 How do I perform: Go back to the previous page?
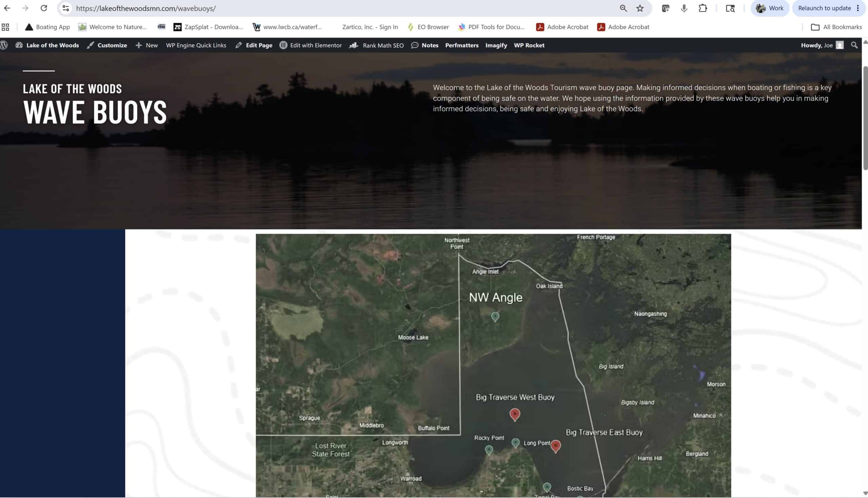7,8
